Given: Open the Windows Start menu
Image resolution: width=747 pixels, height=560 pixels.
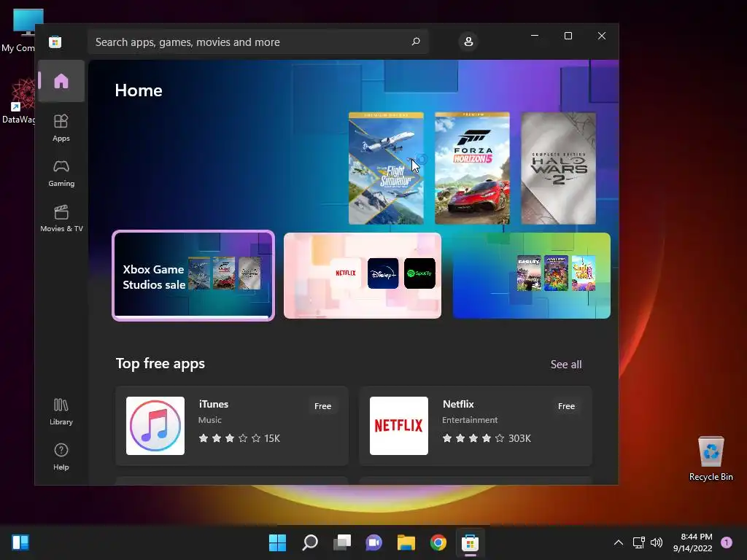Looking at the screenshot, I should point(277,542).
